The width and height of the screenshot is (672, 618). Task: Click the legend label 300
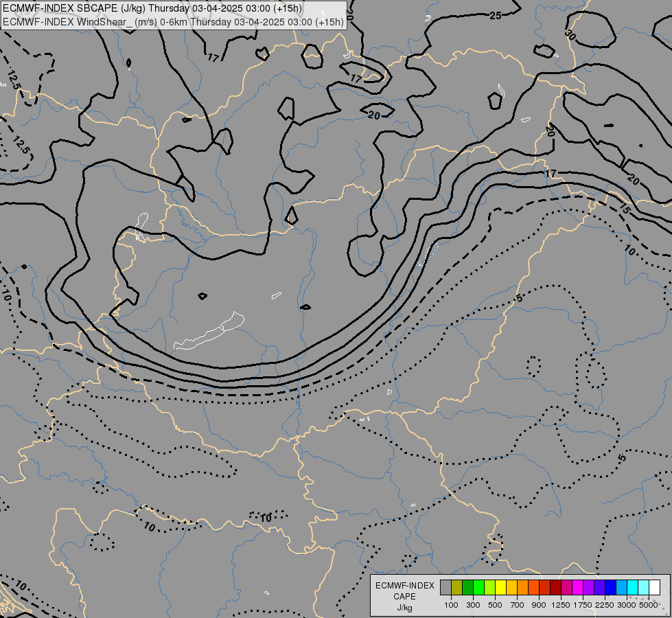click(x=473, y=605)
